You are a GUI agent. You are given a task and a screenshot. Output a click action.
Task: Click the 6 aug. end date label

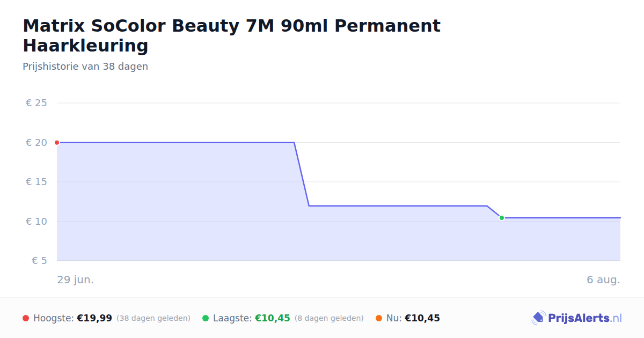coord(604,280)
